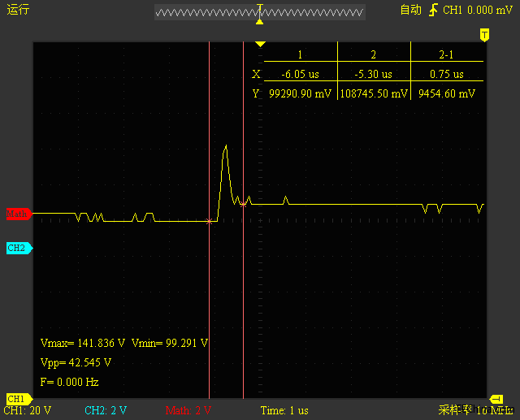Click the CH2: 2 V scale label

(106, 411)
